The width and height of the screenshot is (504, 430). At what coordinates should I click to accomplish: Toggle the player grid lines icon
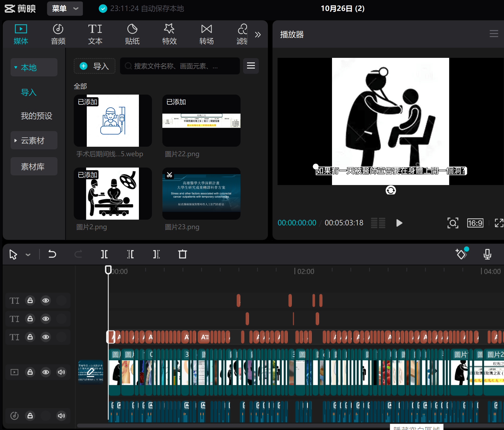[378, 223]
